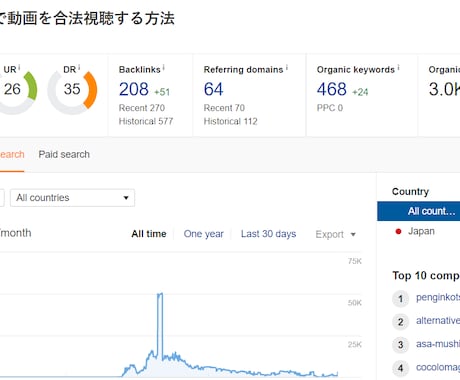Click the 25K axis label on chart

point(355,345)
